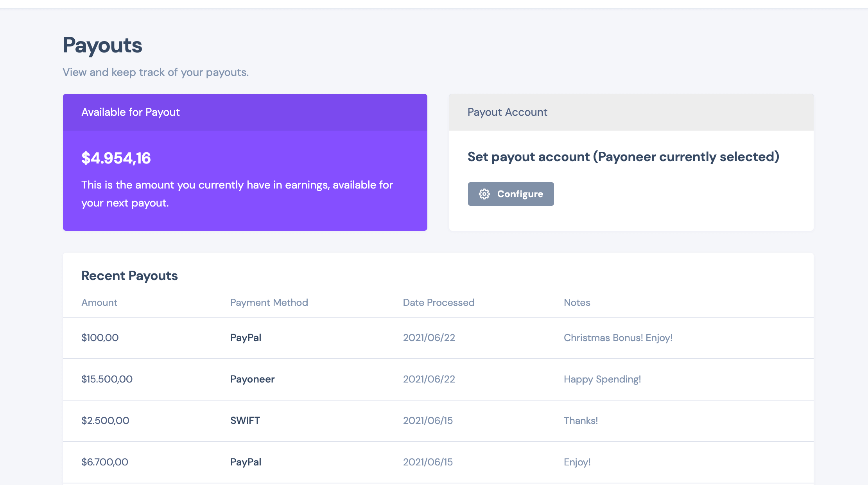Screen dimensions: 868x485
Task: Click the Happy Spending! note
Action: point(602,379)
